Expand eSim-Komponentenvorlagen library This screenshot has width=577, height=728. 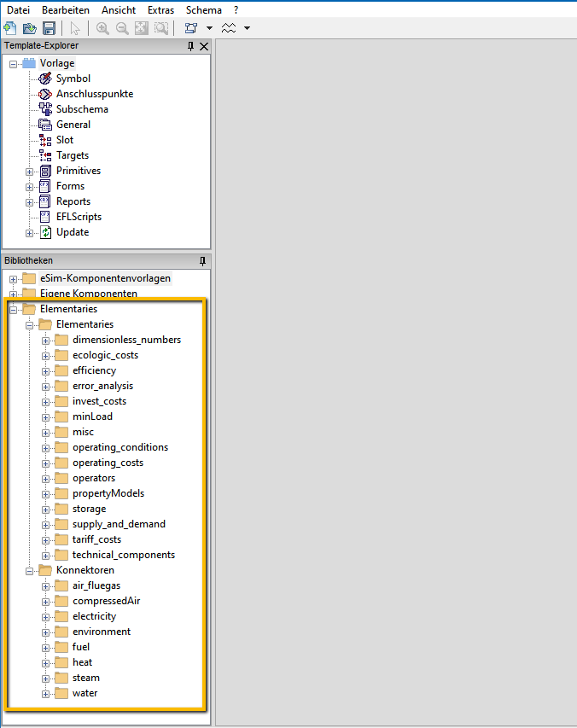click(13, 279)
